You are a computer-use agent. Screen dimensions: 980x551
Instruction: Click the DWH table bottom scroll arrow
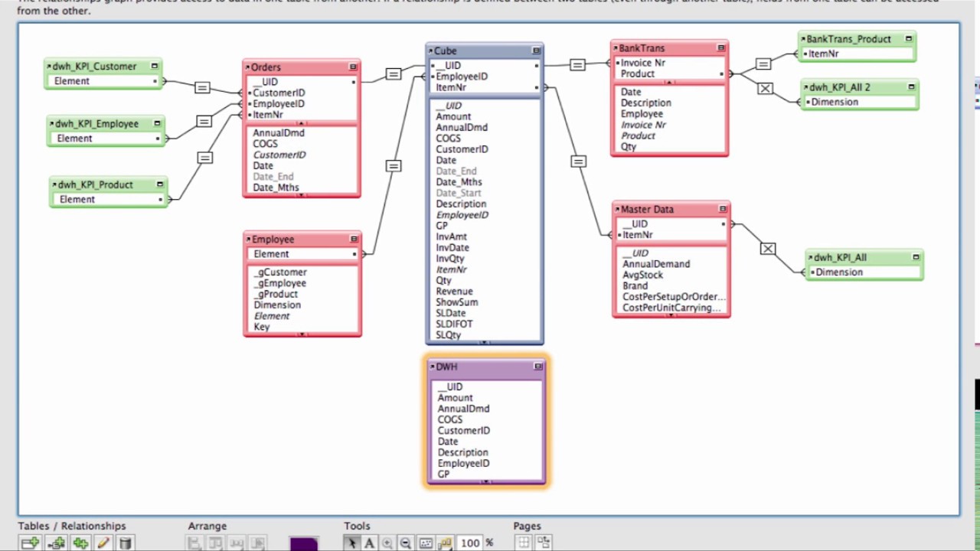[x=486, y=481]
